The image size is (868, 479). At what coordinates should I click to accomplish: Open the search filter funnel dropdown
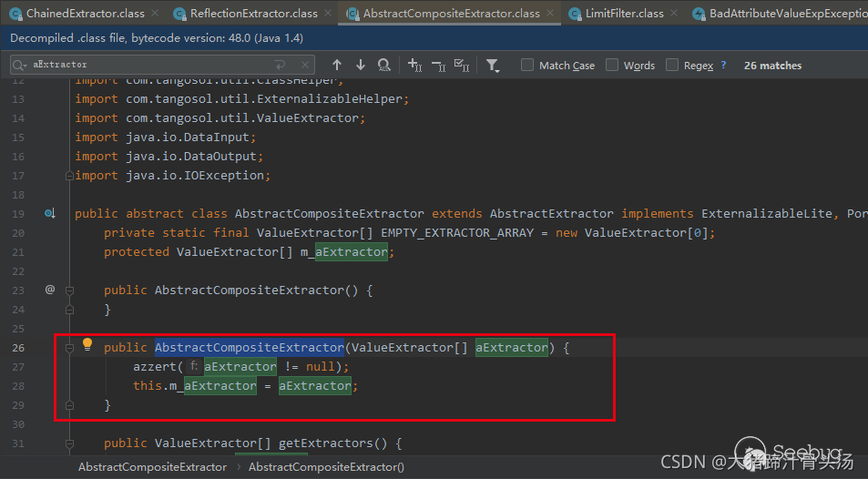point(493,65)
